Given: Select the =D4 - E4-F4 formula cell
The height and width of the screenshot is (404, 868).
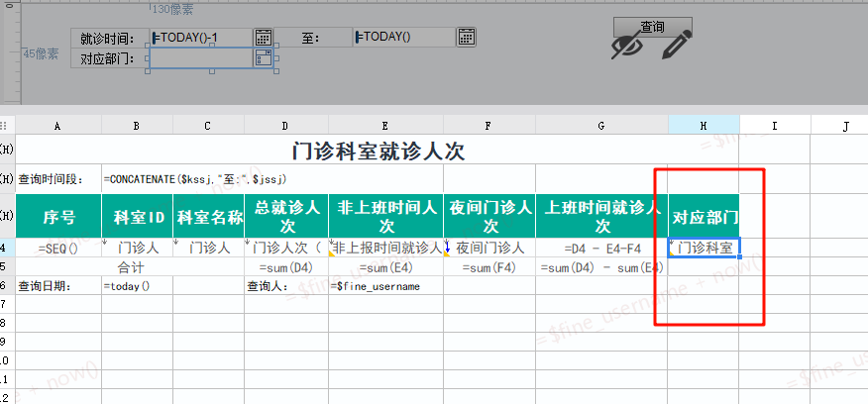Looking at the screenshot, I should coord(601,248).
